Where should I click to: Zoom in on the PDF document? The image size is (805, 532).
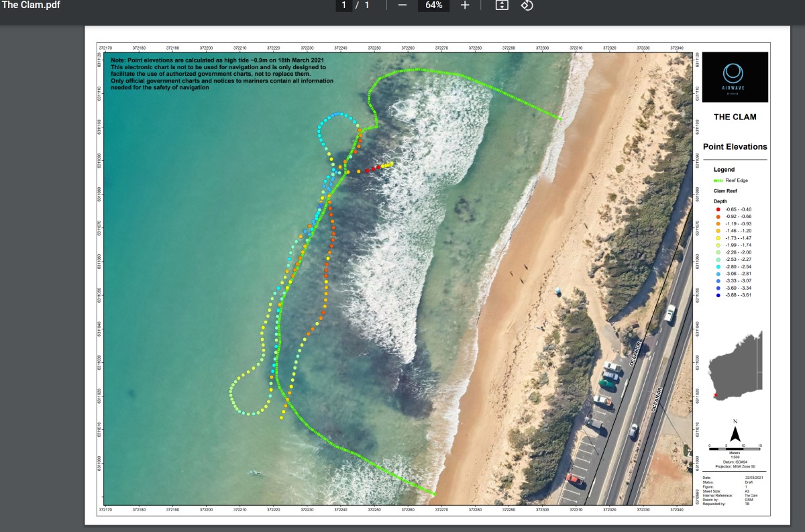465,5
